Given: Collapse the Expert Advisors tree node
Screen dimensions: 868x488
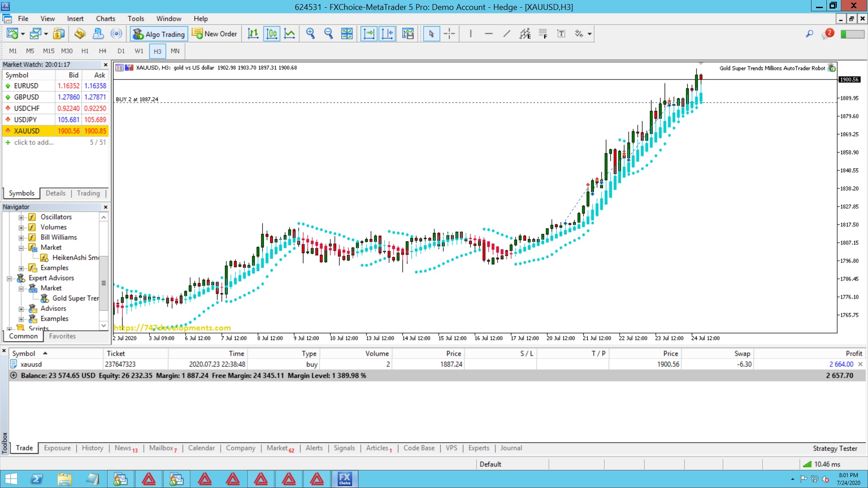Looking at the screenshot, I should [9, 278].
